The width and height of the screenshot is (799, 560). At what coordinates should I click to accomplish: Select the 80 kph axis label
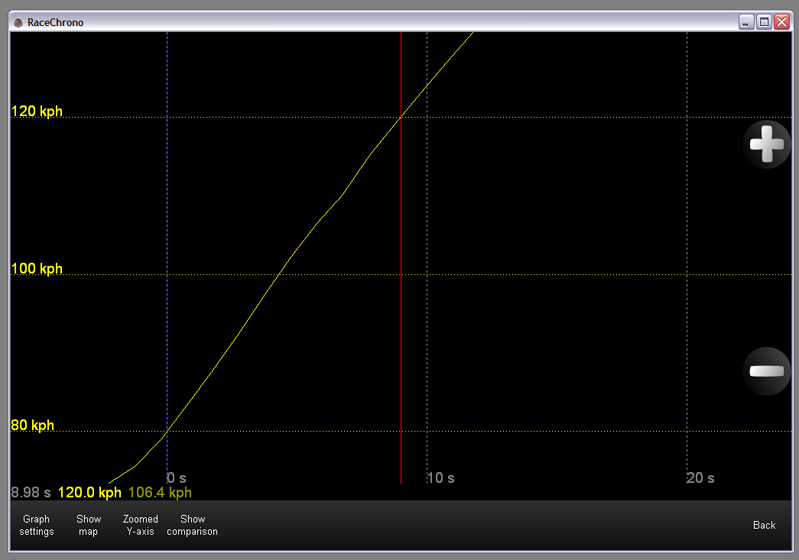click(32, 426)
